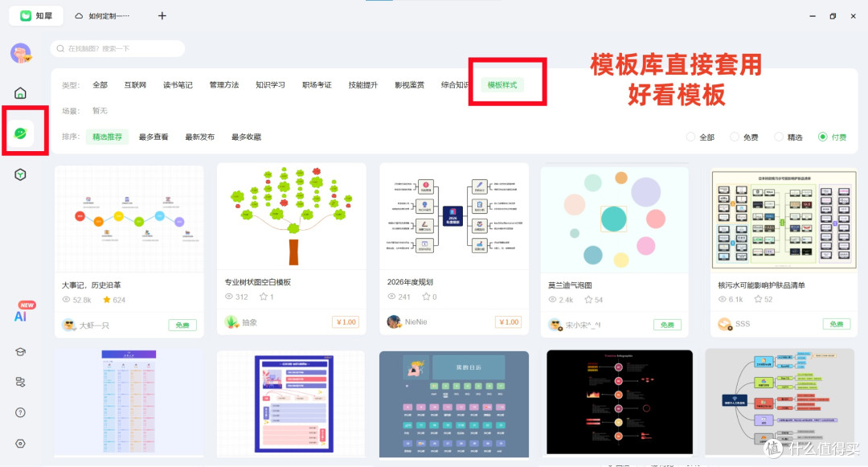Viewport: 868px width, 467px height.
Task: Click 免费 tag on 核污水 card
Action: coord(837,324)
